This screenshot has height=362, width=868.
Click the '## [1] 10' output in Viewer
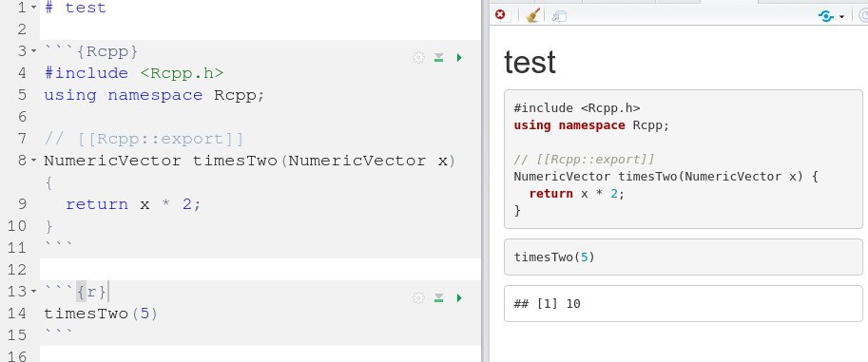pyautogui.click(x=547, y=303)
